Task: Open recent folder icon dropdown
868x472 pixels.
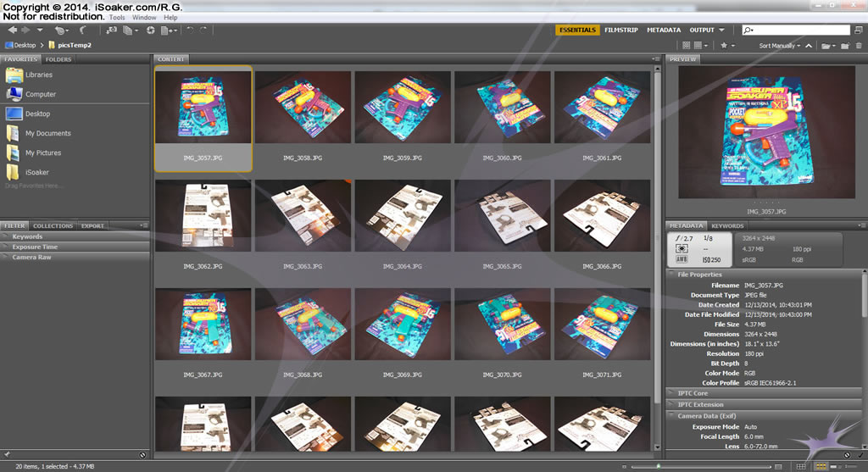Action: point(828,46)
